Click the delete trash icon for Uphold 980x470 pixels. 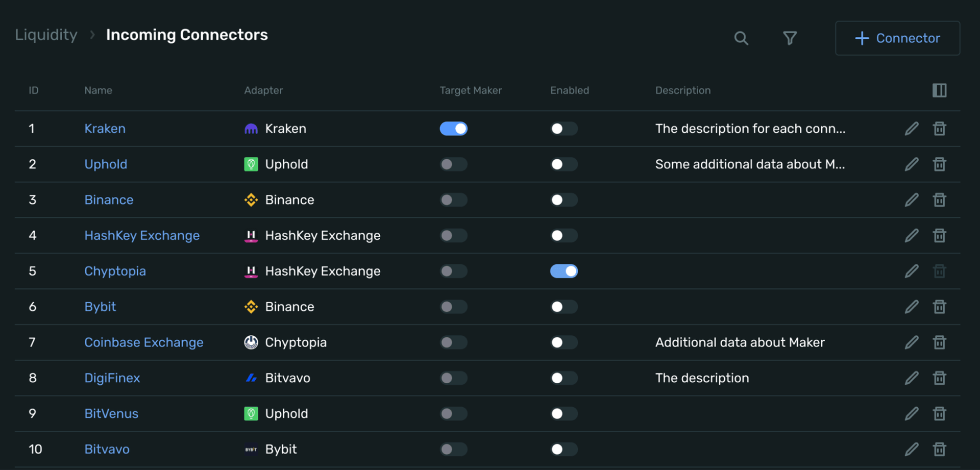940,164
